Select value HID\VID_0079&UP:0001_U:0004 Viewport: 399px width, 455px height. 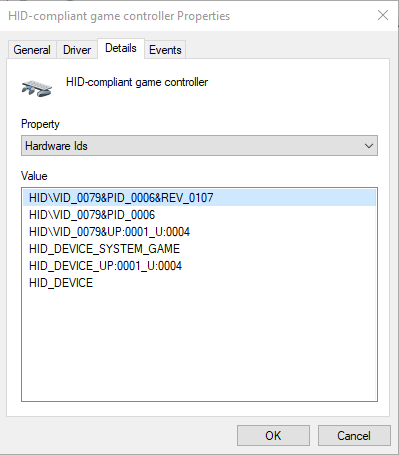click(x=199, y=232)
